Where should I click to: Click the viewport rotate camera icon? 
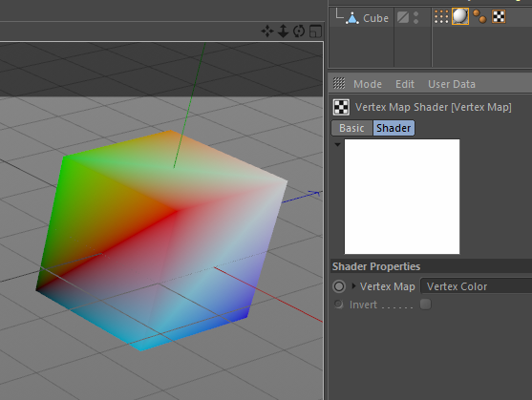point(299,32)
